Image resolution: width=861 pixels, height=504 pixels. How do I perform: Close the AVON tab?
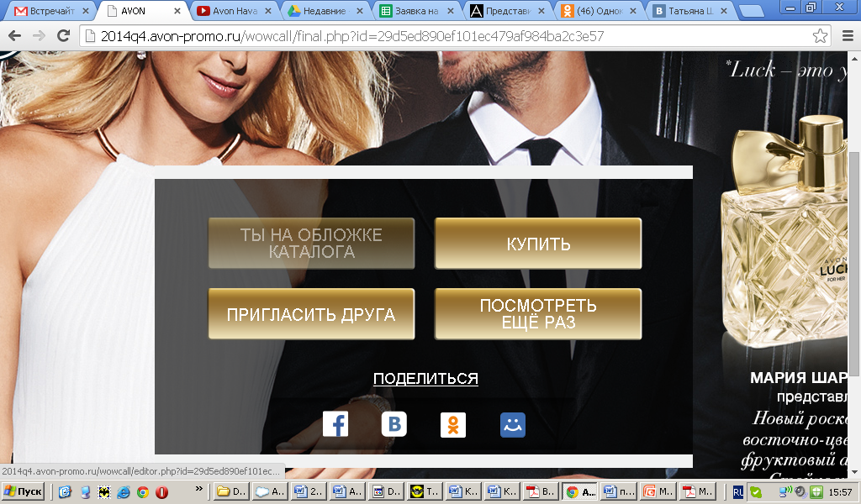pos(177,10)
